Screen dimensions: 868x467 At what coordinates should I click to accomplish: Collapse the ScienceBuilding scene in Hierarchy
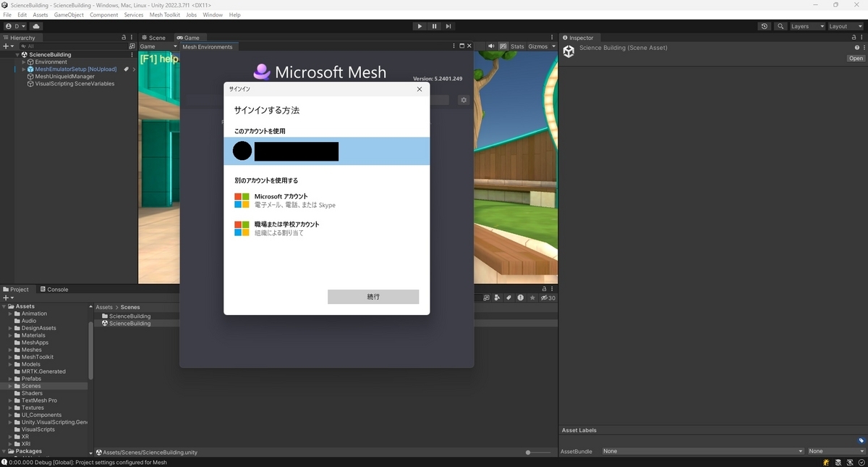point(17,54)
